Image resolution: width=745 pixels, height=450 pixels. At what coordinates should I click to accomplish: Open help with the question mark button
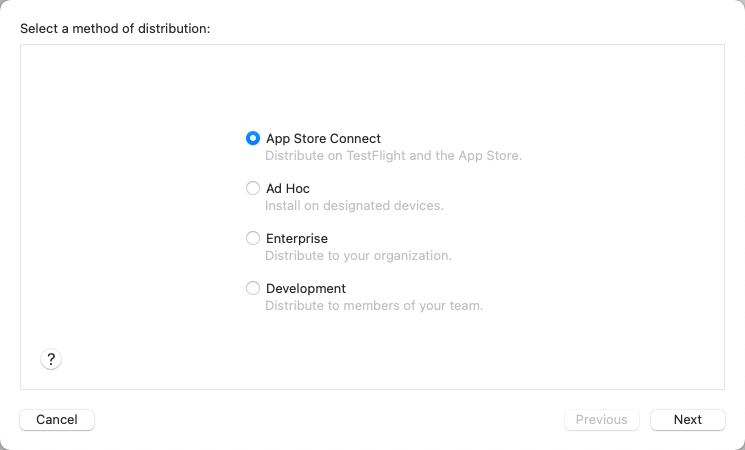pos(51,359)
